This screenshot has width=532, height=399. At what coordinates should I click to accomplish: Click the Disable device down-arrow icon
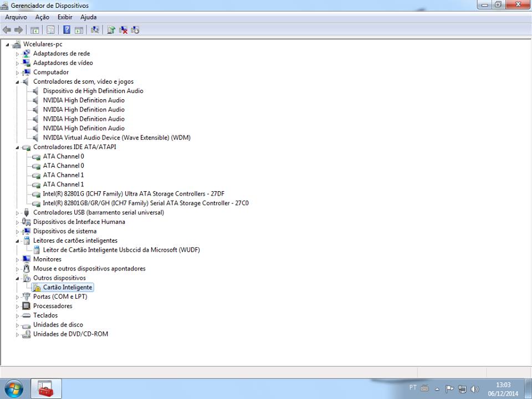[x=135, y=30]
